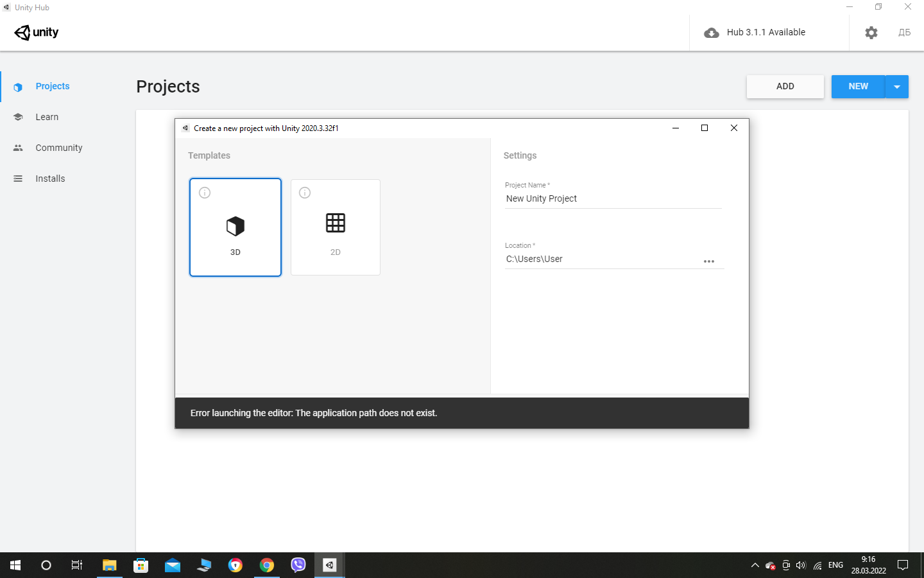Click the editor launch error message bar
This screenshot has width=924, height=578.
click(462, 413)
